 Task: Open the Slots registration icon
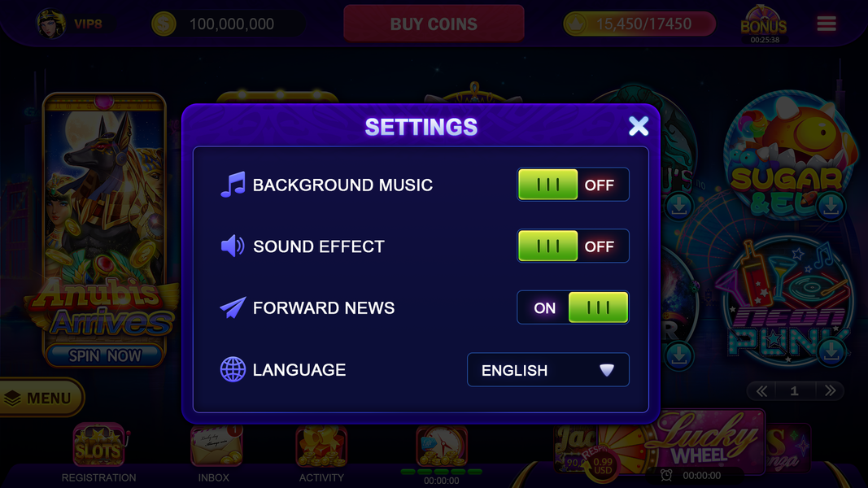(x=99, y=446)
